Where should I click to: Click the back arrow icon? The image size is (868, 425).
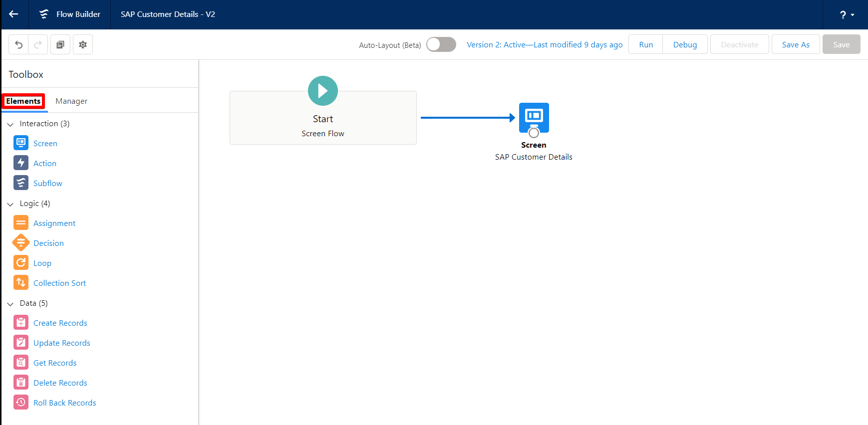pyautogui.click(x=13, y=14)
